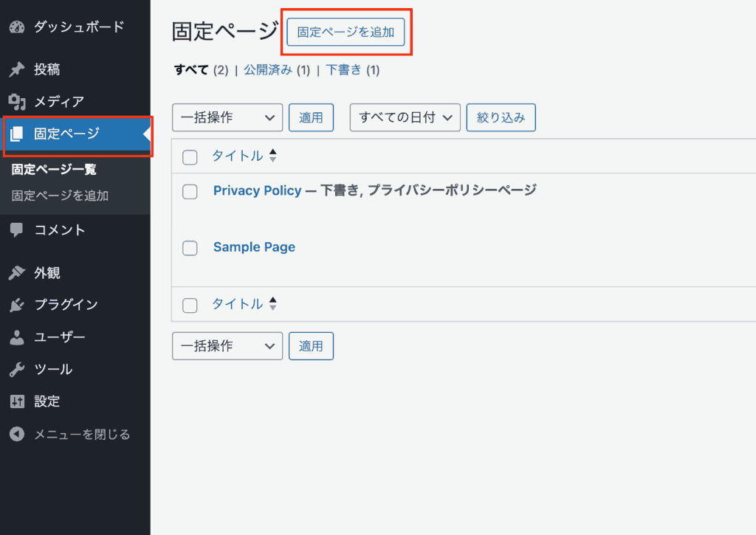Click the Dashboard gauge icon
Image resolution: width=756 pixels, height=535 pixels.
click(x=17, y=27)
